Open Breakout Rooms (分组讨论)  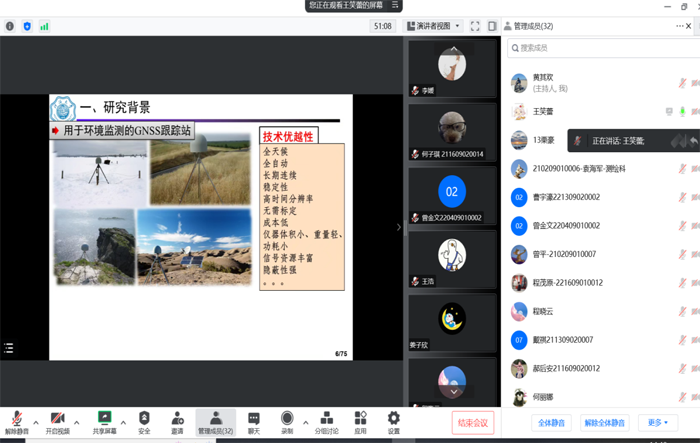tap(326, 422)
